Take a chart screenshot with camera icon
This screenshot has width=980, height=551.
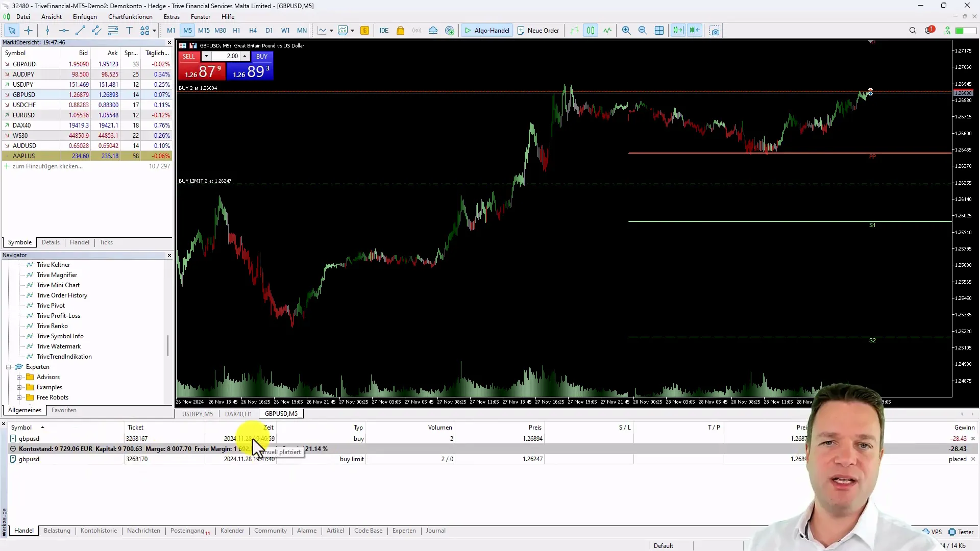[x=715, y=31]
